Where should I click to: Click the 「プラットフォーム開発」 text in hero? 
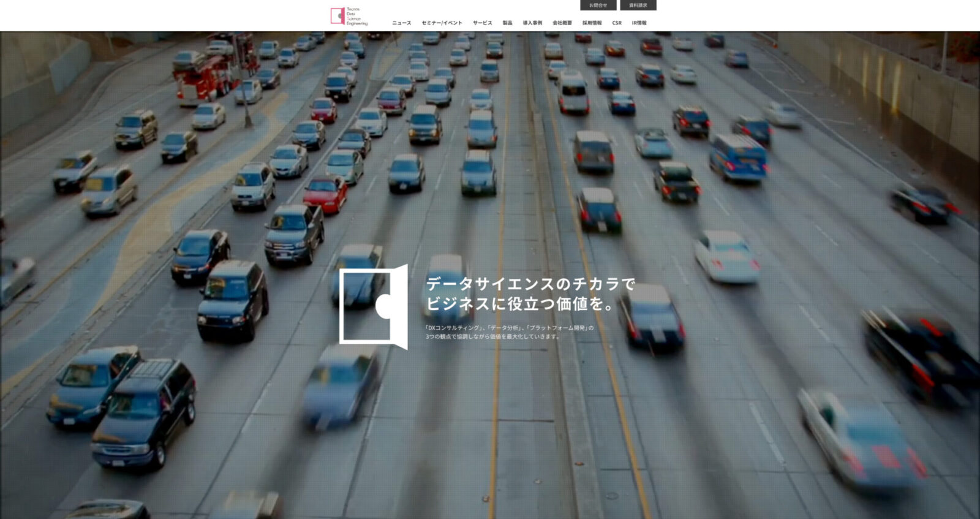(x=557, y=328)
